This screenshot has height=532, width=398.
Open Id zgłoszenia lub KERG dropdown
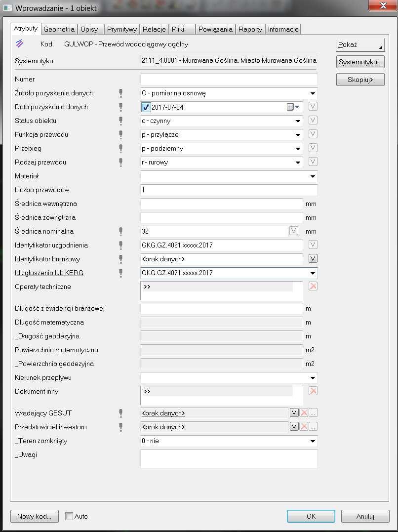point(313,273)
